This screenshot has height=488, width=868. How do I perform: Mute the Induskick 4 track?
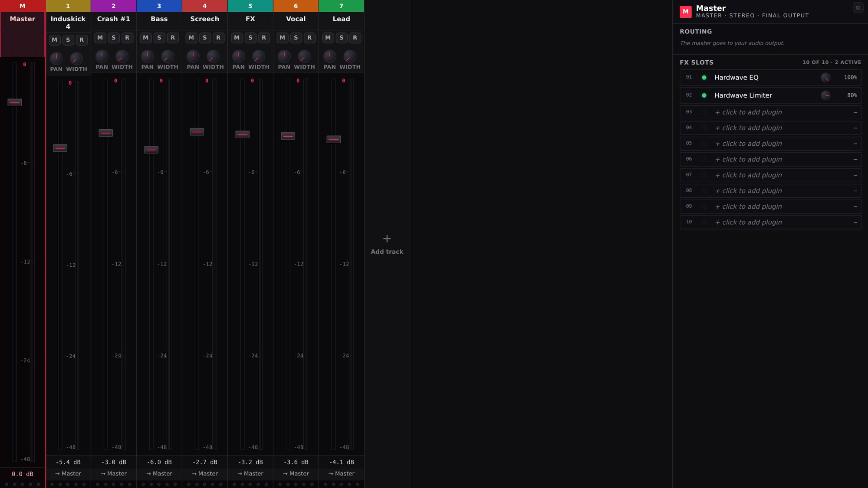point(54,40)
